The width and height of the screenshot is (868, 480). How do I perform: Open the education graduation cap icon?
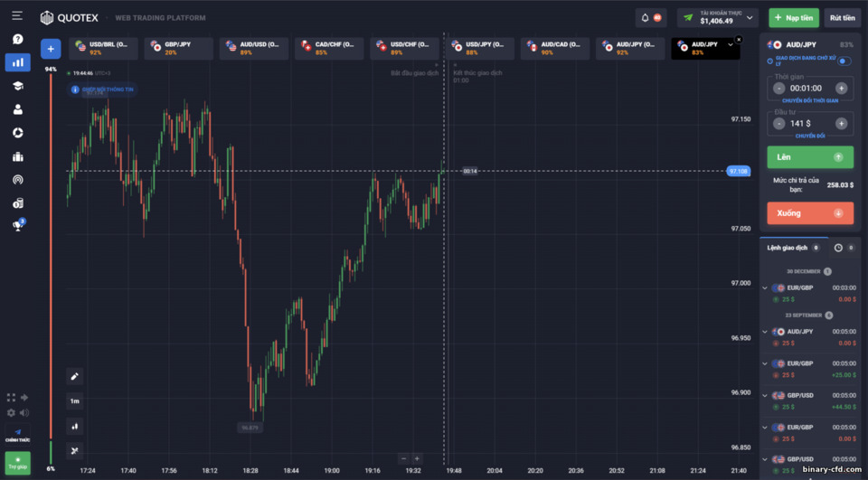pos(18,86)
